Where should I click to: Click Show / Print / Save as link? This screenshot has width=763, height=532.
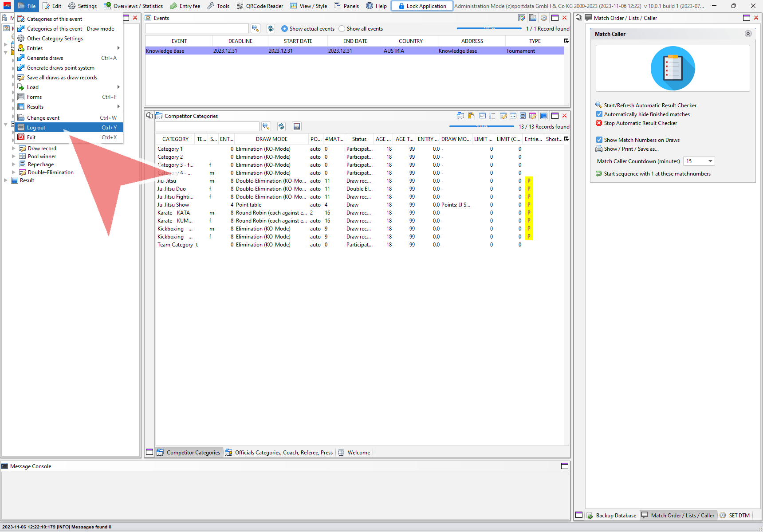(631, 149)
